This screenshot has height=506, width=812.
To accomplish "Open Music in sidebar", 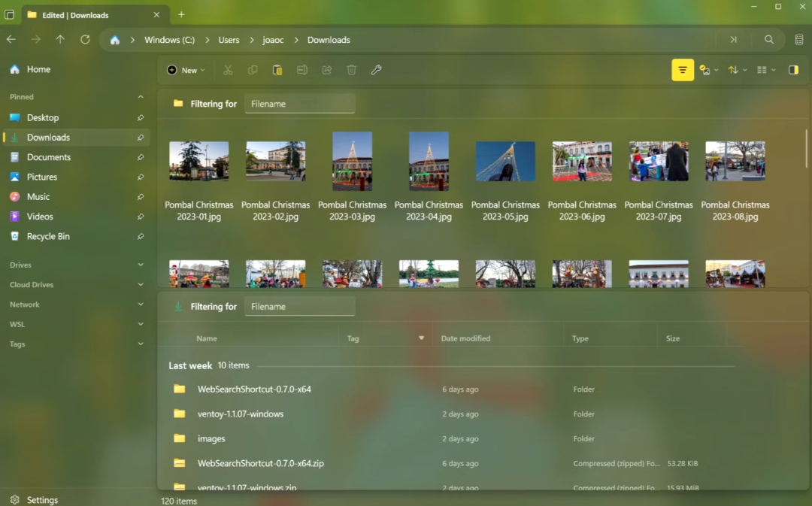I will coord(76,197).
